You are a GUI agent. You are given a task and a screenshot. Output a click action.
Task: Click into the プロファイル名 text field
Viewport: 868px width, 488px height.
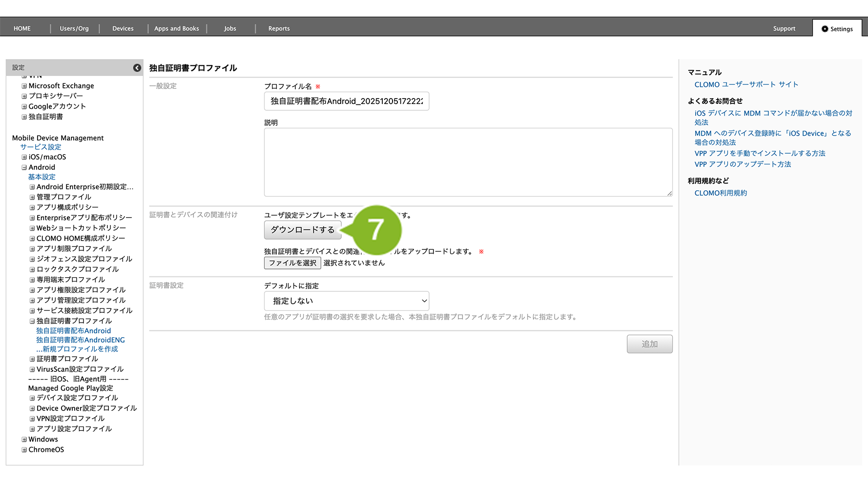point(347,102)
